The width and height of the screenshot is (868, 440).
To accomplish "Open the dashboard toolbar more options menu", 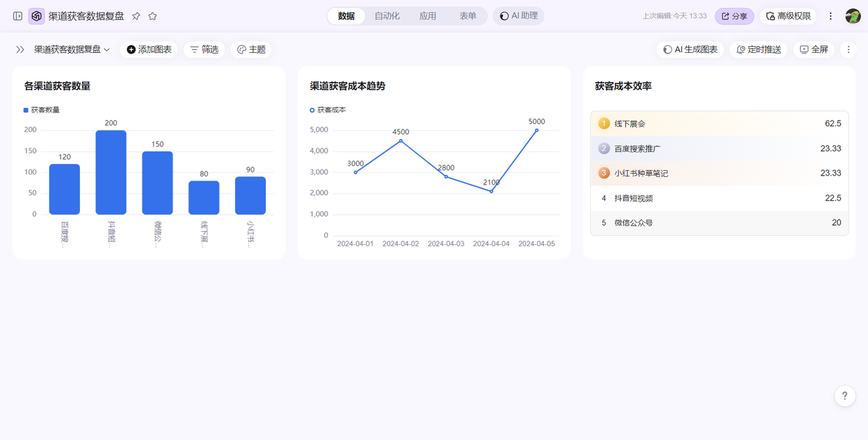I will (x=848, y=49).
